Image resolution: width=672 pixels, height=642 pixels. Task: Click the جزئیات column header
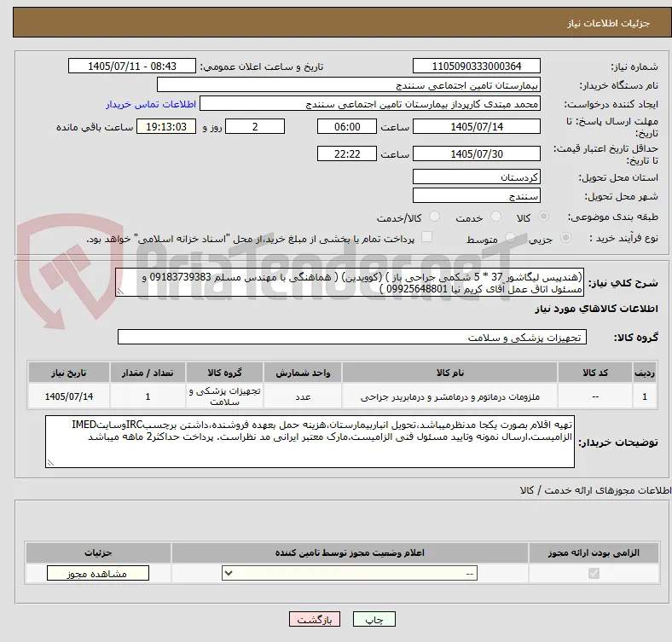pos(98,552)
